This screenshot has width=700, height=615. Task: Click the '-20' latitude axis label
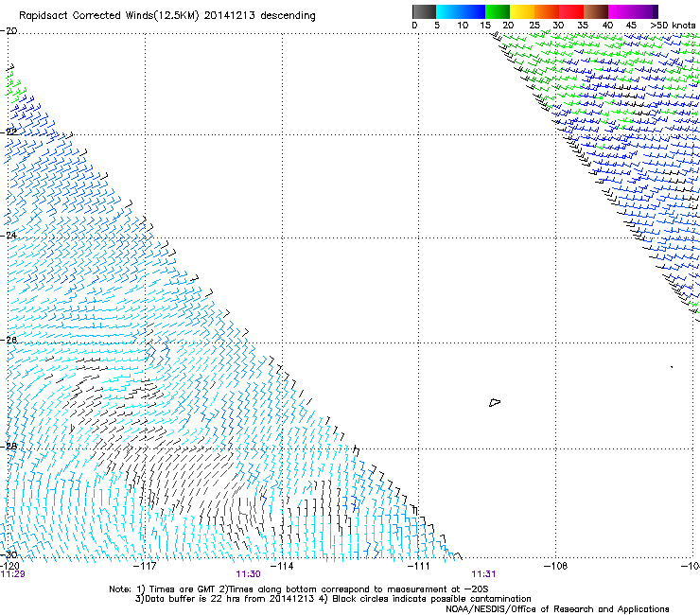click(x=9, y=30)
